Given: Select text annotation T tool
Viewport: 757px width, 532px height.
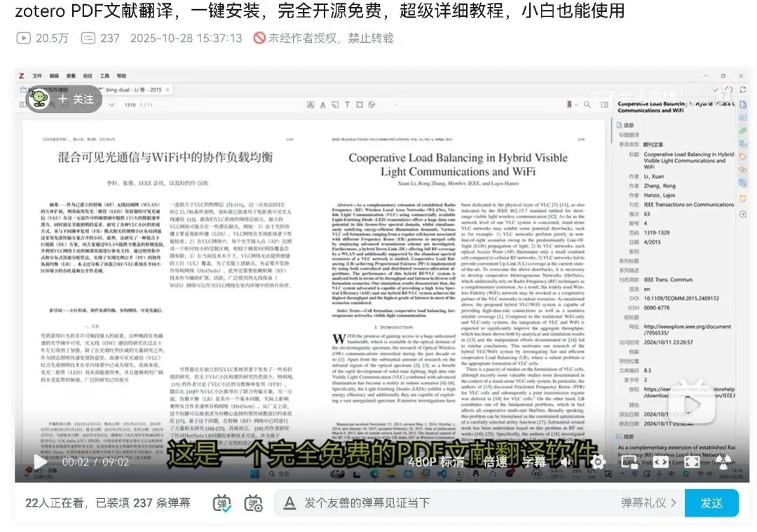Looking at the screenshot, I should (x=347, y=104).
